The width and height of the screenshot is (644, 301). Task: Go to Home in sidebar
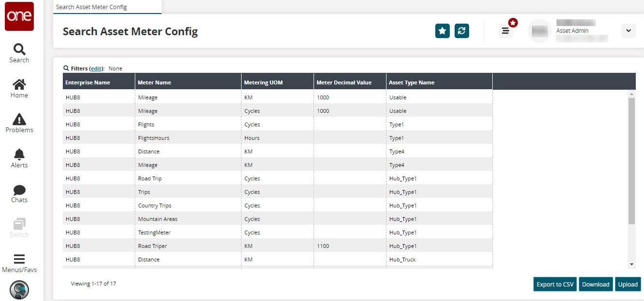19,88
